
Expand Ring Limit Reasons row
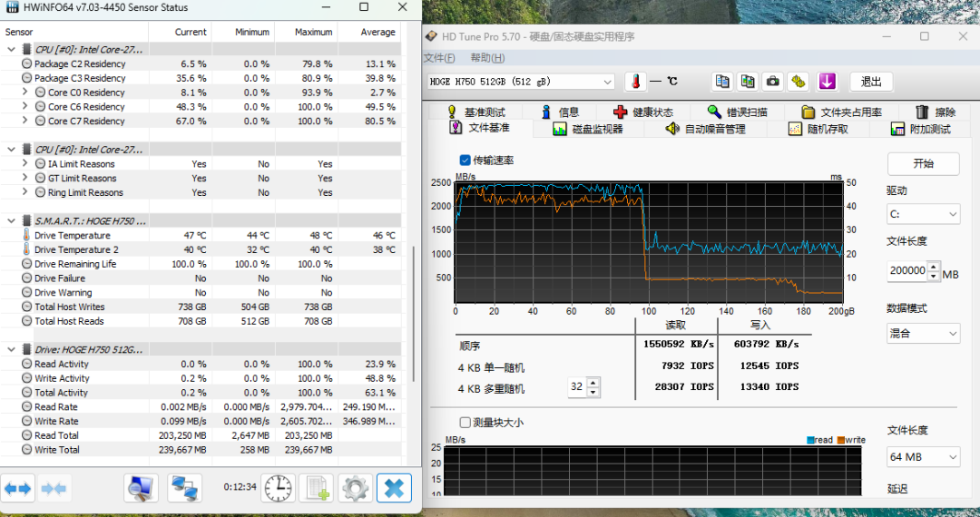point(25,192)
